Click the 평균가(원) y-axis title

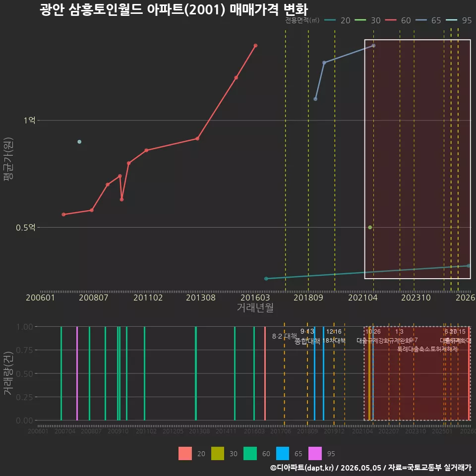pos(8,159)
